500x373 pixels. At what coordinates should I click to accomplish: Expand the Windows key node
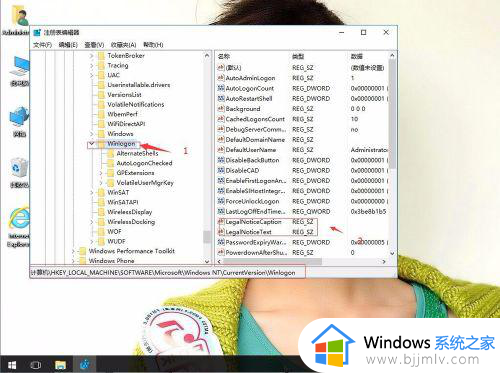pyautogui.click(x=91, y=134)
